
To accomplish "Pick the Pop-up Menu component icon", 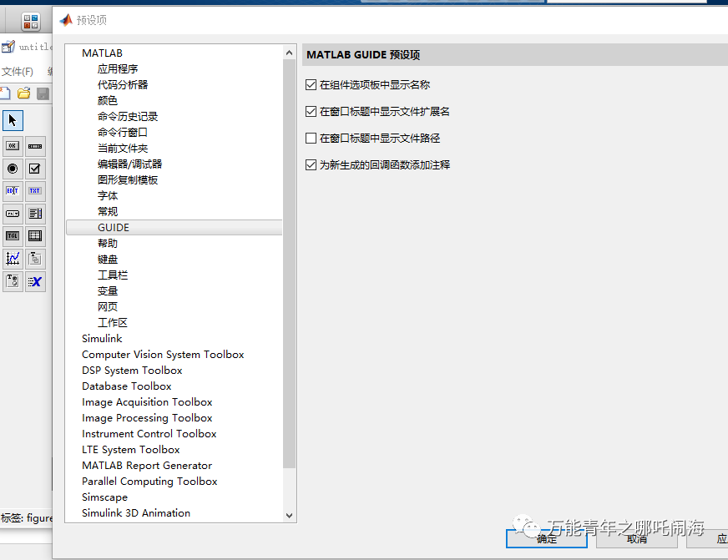I will pyautogui.click(x=13, y=214).
